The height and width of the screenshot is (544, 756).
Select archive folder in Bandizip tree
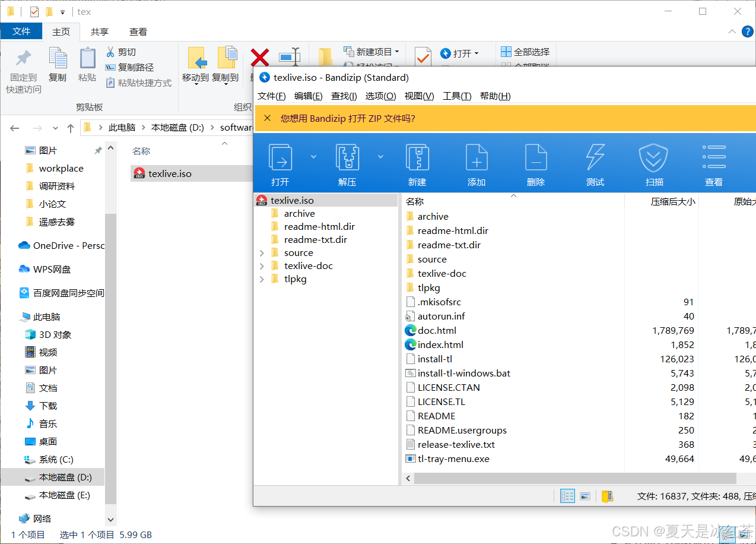pos(299,214)
